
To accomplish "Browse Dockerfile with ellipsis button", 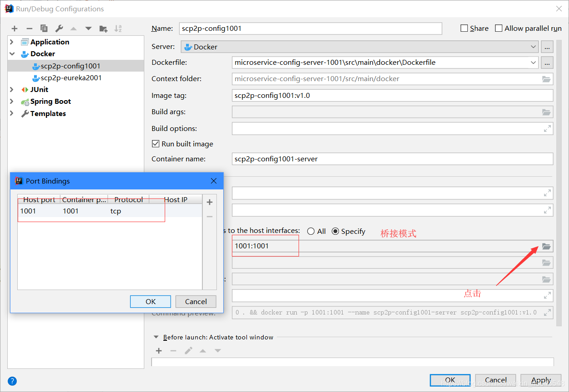I will coord(547,63).
